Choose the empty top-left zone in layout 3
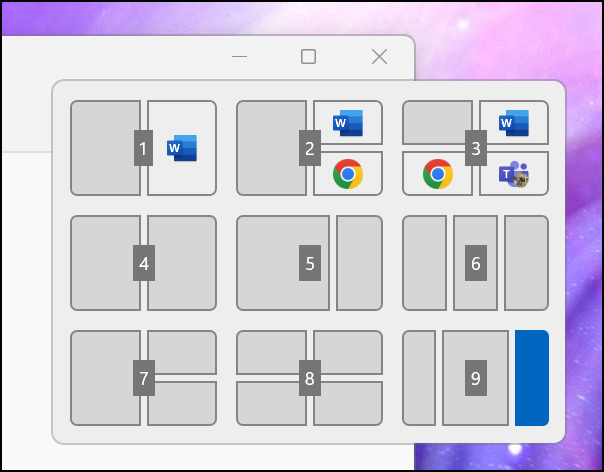The height and width of the screenshot is (472, 604). pos(436,122)
